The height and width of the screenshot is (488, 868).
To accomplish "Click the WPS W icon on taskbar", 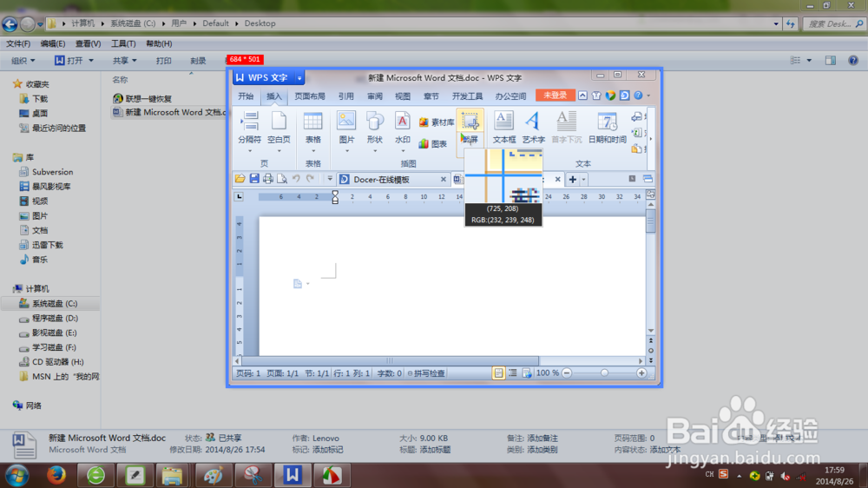I will pos(293,475).
